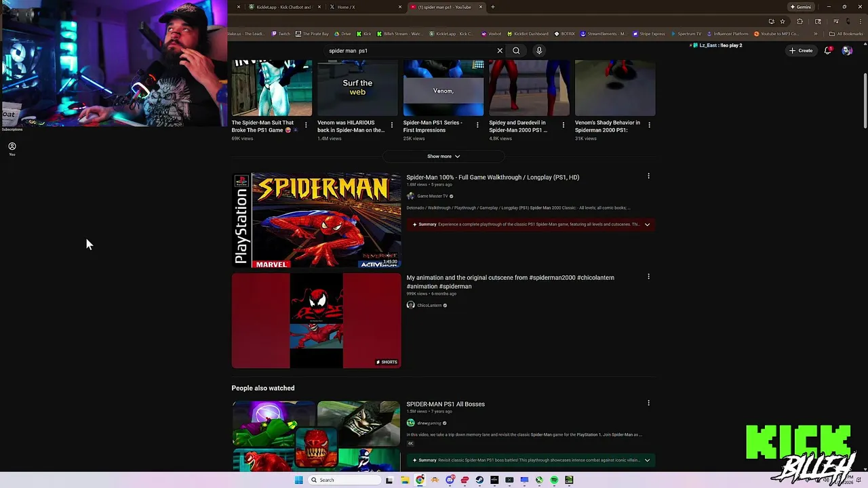Open NVIDIA app from taskbar
Screen dimensions: 868x488
point(569,480)
